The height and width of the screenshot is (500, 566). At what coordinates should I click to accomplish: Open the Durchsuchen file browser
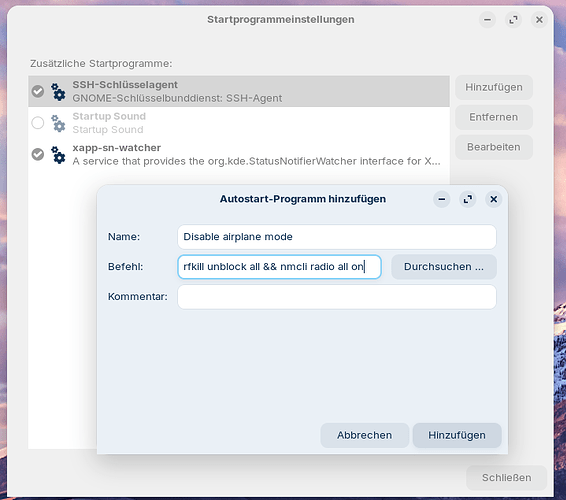444,267
